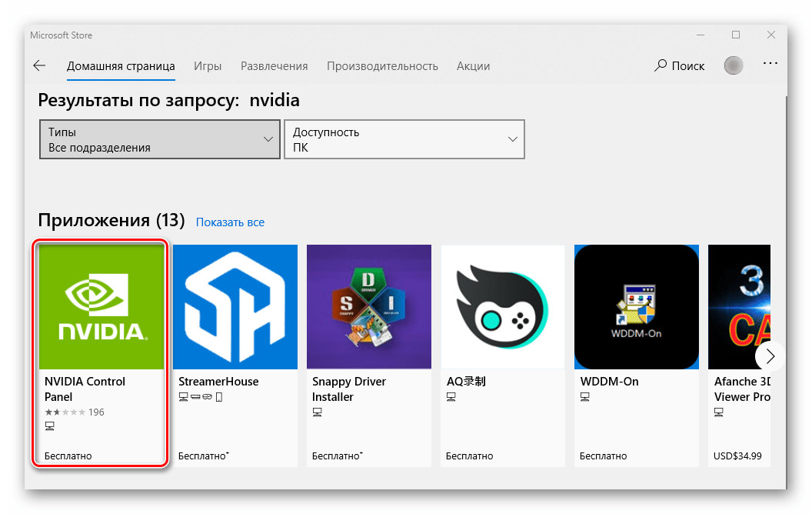Viewport: 812px width, 514px height.
Task: Go to the Акции tab
Action: point(473,66)
